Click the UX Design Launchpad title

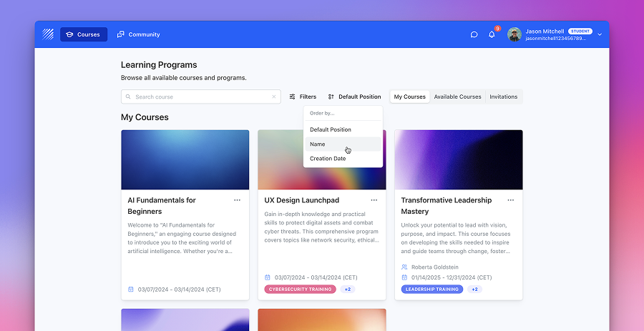coord(302,200)
